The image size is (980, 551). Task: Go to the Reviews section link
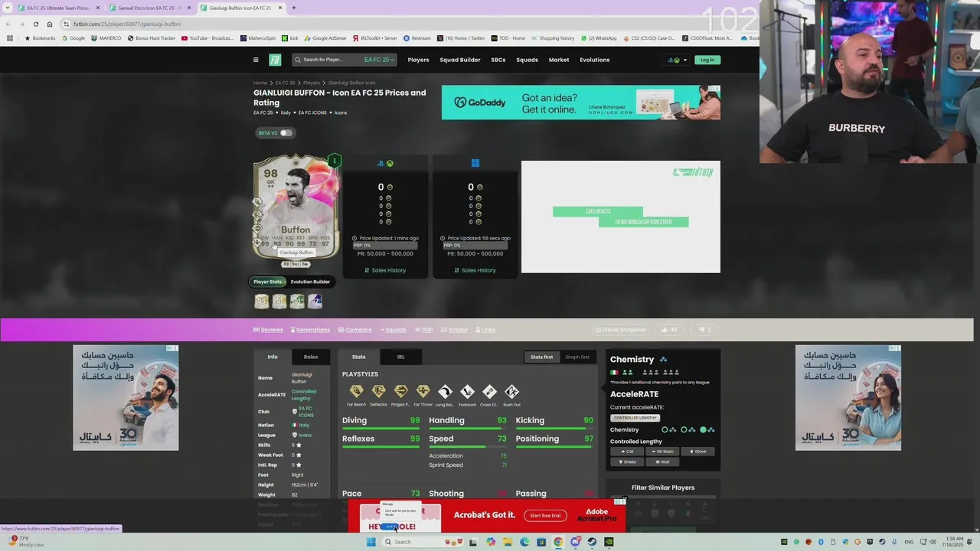(268, 330)
